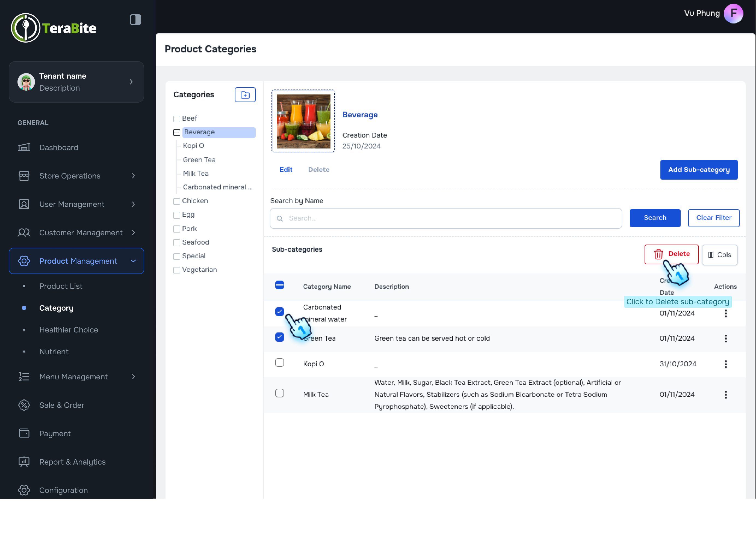This screenshot has height=559, width=756.
Task: Collapse the sidebar using panel toggle icon
Action: click(135, 20)
